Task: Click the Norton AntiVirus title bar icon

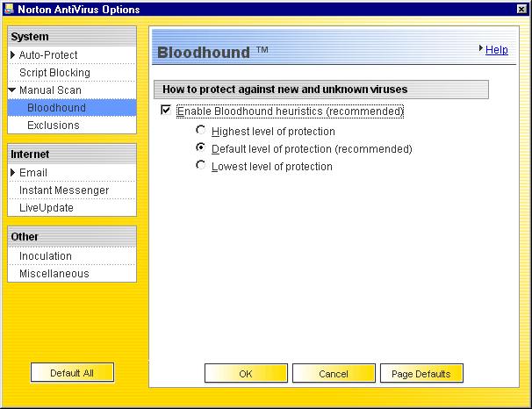Action: pos(9,8)
